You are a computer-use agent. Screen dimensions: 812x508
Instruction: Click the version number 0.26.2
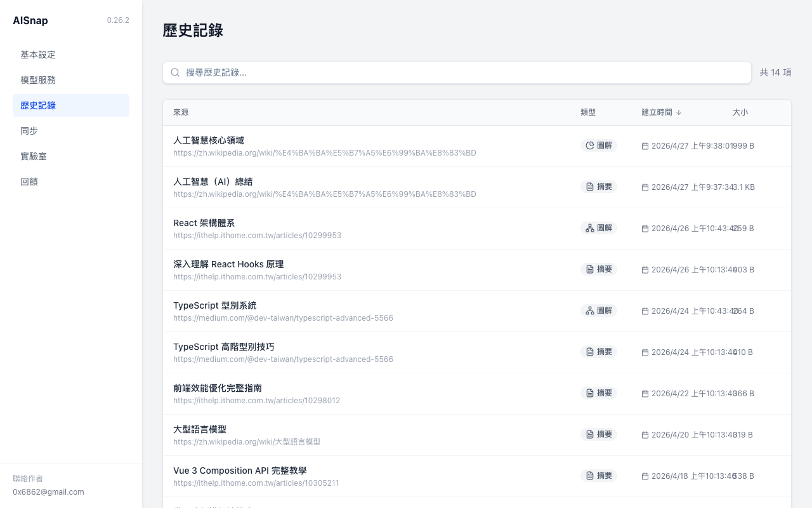(118, 20)
